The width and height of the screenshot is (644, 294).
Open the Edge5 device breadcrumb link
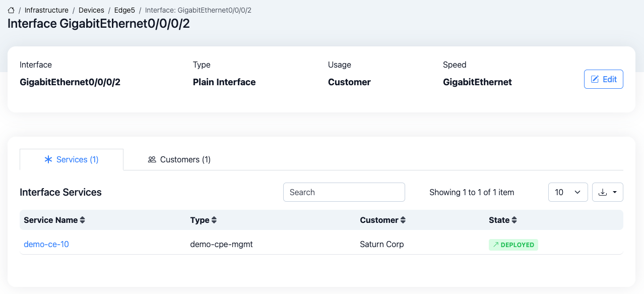click(x=124, y=10)
